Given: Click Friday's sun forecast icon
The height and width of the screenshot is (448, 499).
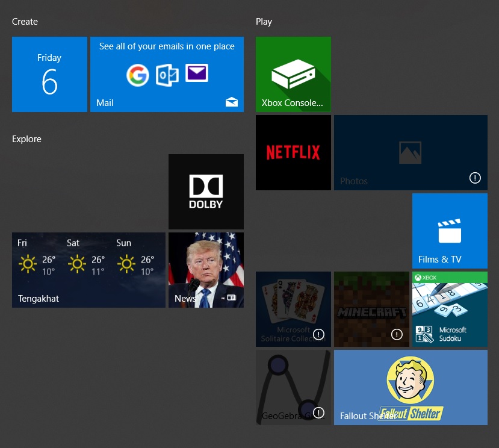Looking at the screenshot, I should tap(28, 264).
